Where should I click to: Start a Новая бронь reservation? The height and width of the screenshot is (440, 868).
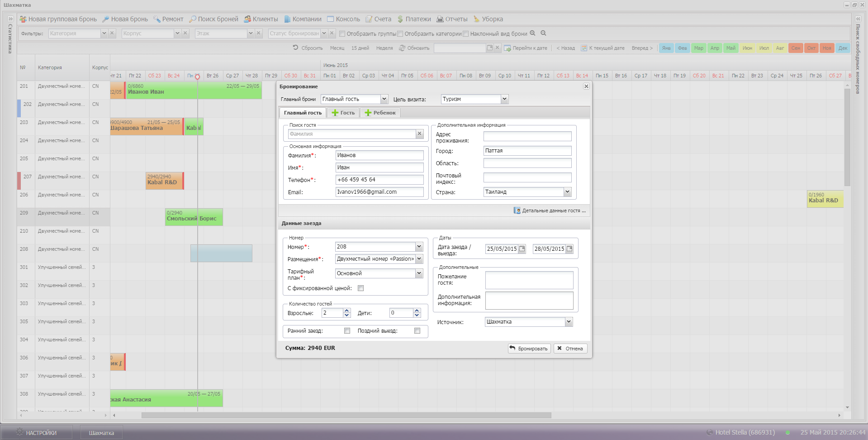(x=125, y=19)
